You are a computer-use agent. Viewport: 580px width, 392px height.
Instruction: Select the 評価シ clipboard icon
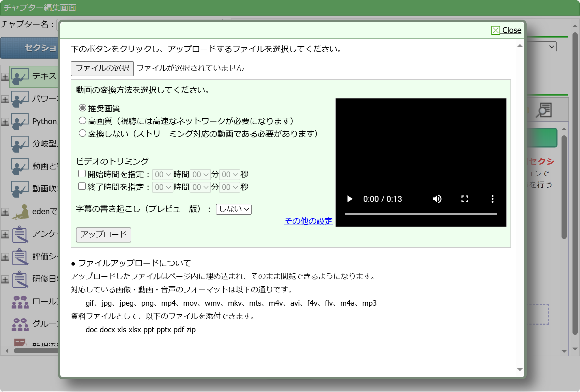point(20,257)
